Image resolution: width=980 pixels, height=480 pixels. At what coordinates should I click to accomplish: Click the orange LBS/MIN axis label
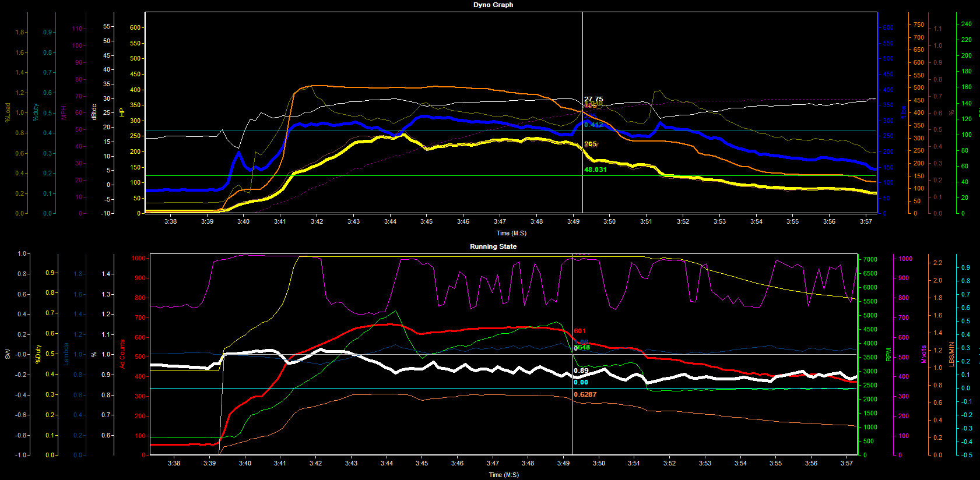[951, 354]
